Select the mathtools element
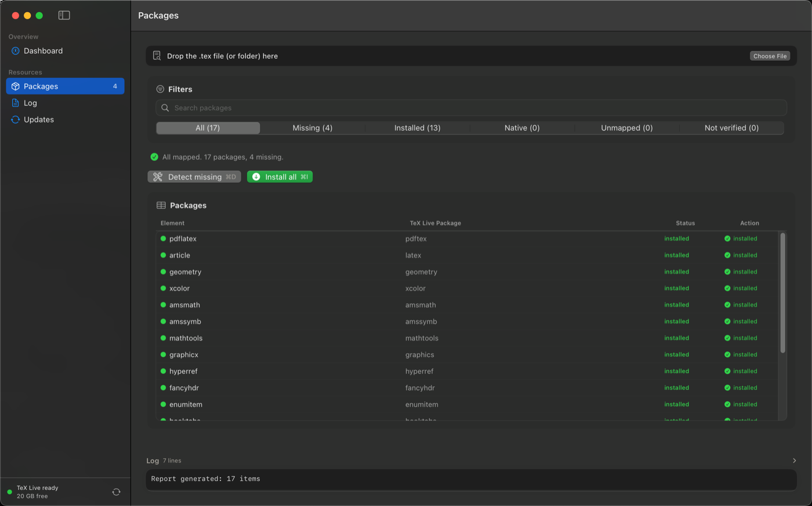Viewport: 812px width, 506px height. tap(186, 338)
